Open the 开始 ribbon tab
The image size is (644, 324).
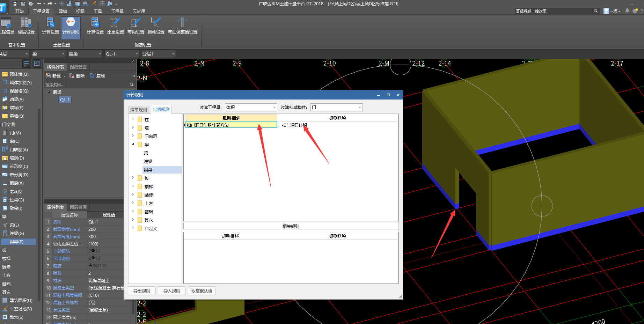tap(20, 11)
